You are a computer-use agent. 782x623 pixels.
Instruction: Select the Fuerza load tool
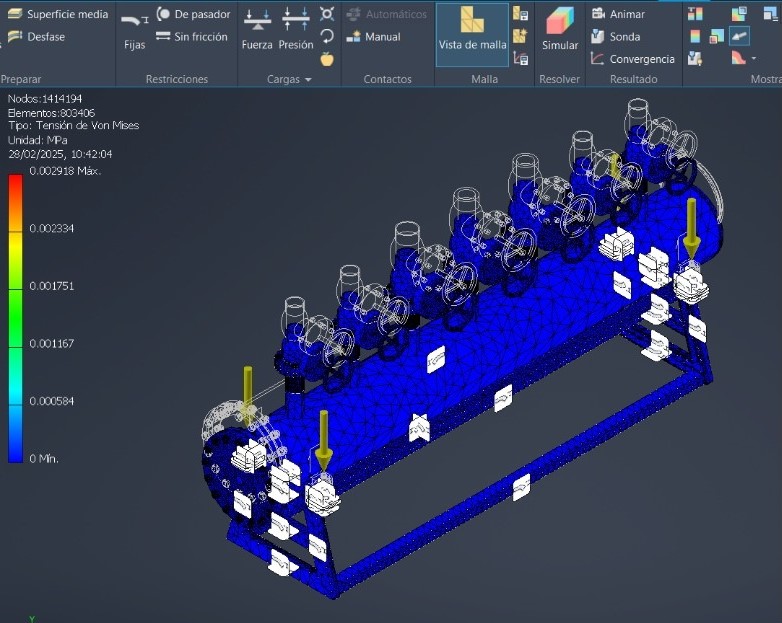click(x=257, y=30)
